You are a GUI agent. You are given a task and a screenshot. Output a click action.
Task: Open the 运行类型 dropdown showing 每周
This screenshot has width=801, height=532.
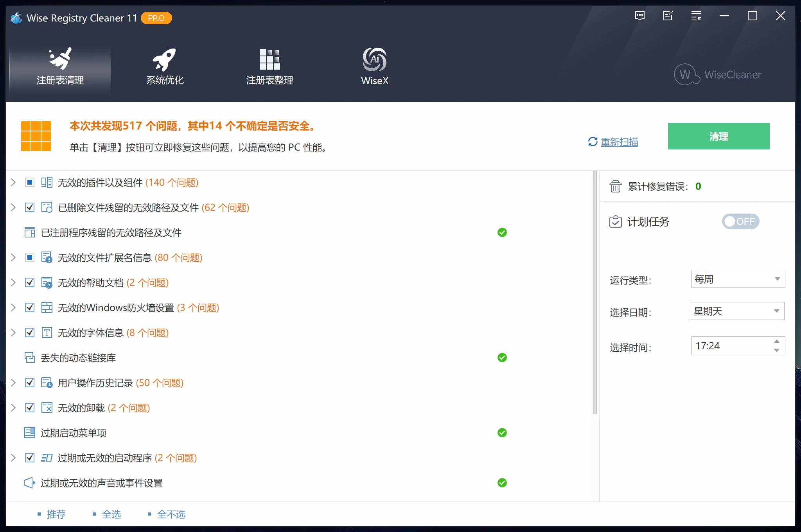tap(738, 279)
